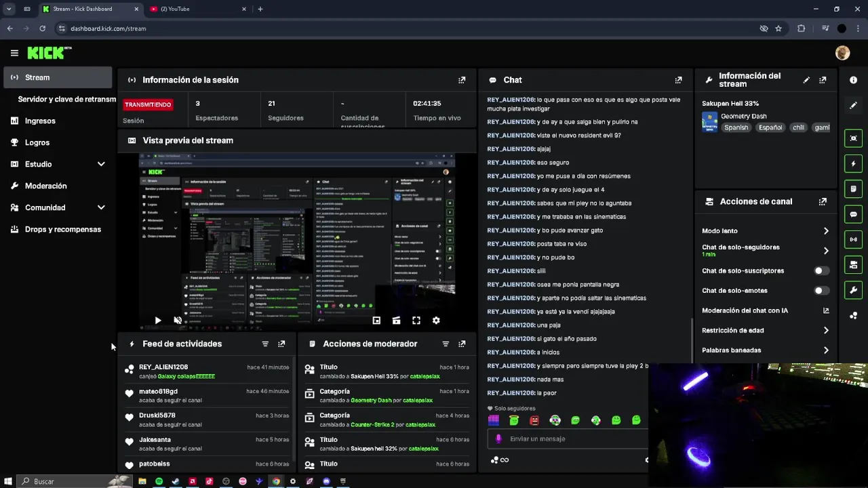Toggle the chat bubble icon in the right rail
This screenshot has height=488, width=868.
click(x=853, y=214)
